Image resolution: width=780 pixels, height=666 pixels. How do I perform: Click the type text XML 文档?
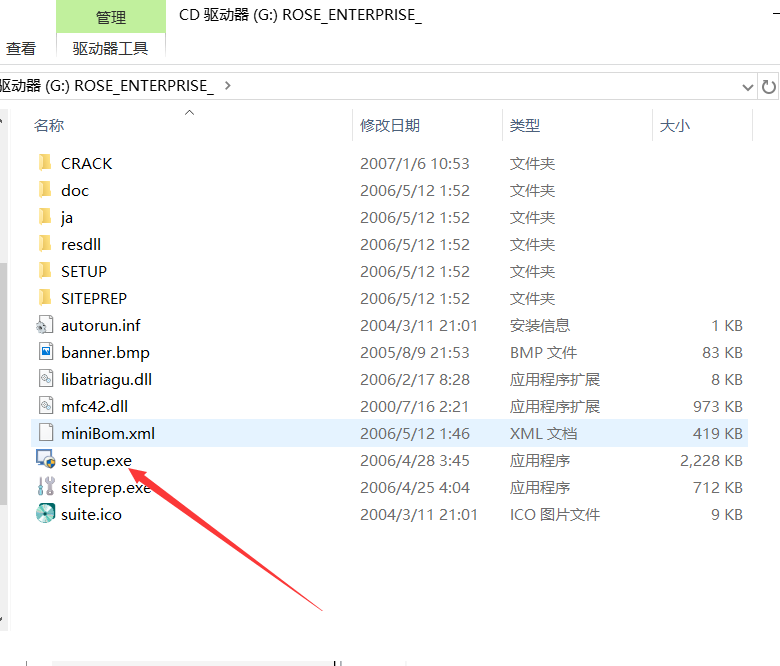[544, 433]
